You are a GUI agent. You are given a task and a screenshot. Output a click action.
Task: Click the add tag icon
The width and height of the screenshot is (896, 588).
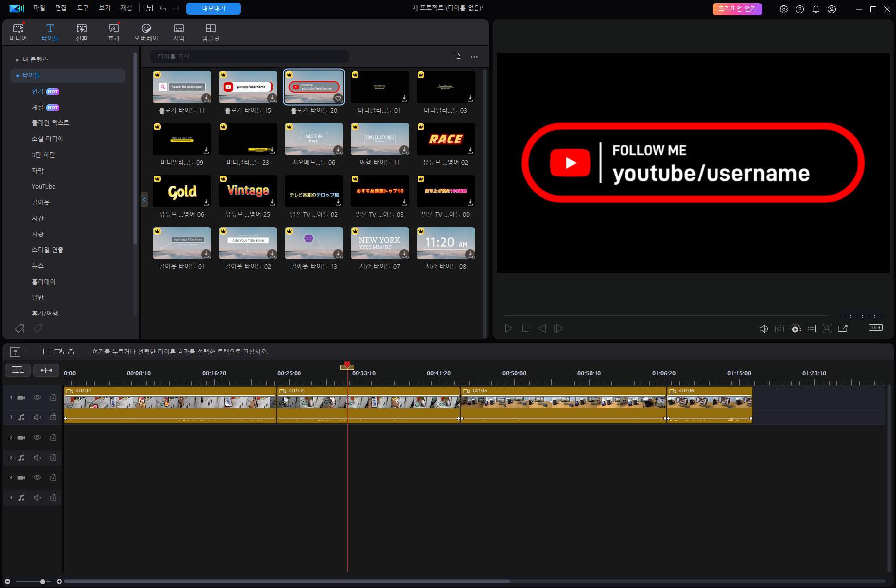[20, 328]
